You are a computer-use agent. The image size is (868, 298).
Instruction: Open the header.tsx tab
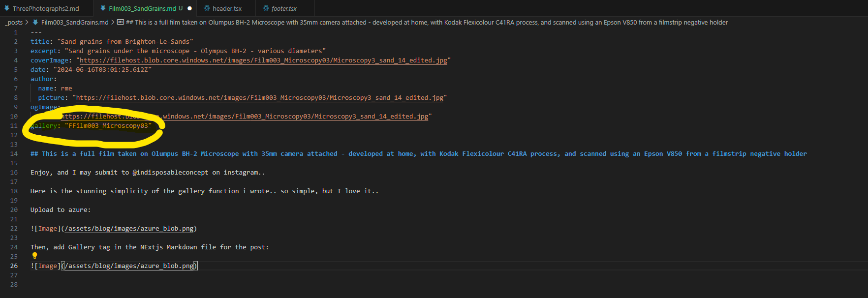(x=227, y=8)
